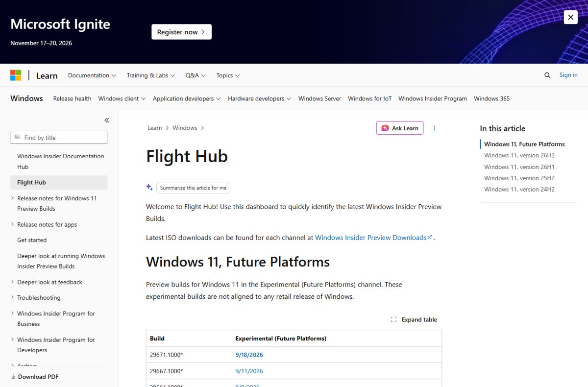The width and height of the screenshot is (588, 387).
Task: Open the Documentation dropdown menu
Action: [x=92, y=75]
